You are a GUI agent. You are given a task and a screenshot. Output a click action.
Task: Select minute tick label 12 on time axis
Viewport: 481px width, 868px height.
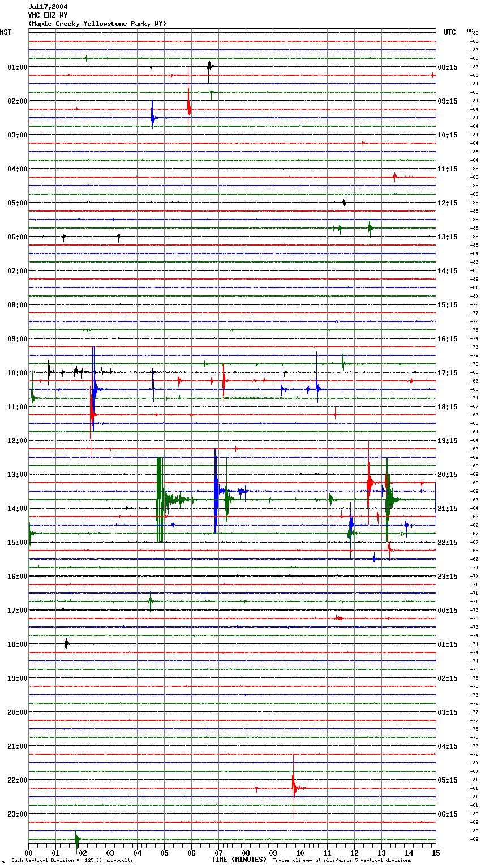[354, 853]
